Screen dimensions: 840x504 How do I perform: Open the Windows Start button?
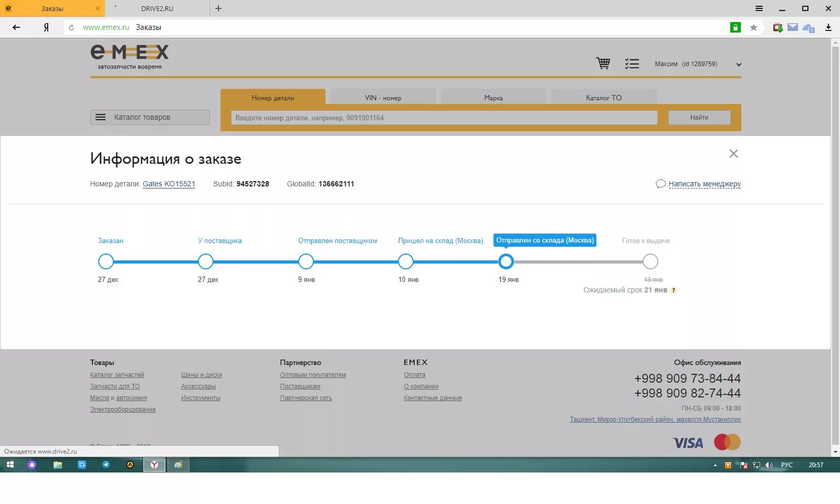10,465
